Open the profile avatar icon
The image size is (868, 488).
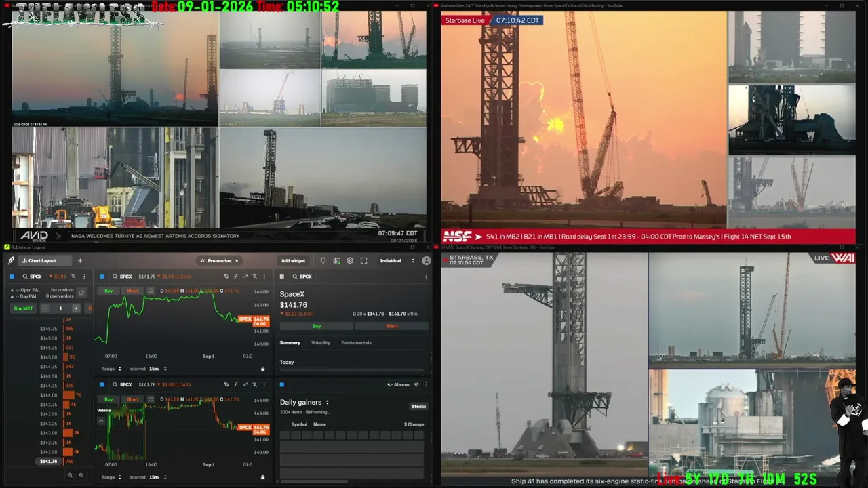pos(426,260)
